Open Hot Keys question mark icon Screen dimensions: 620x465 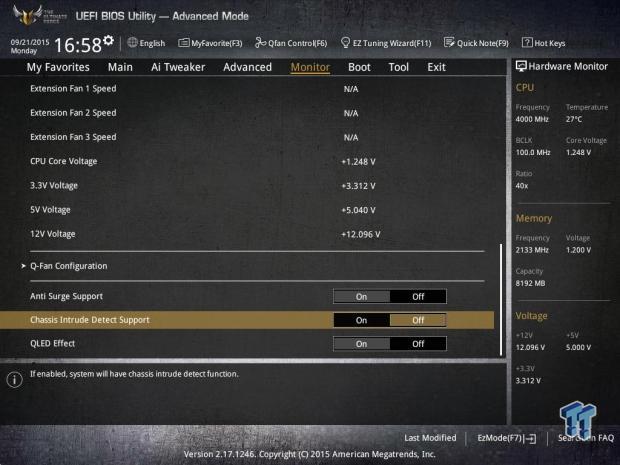[x=527, y=42]
